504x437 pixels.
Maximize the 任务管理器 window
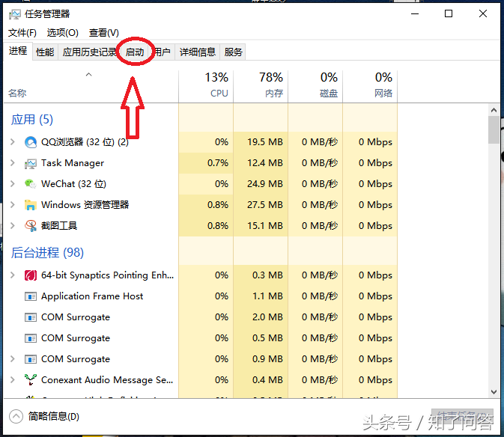pos(449,13)
